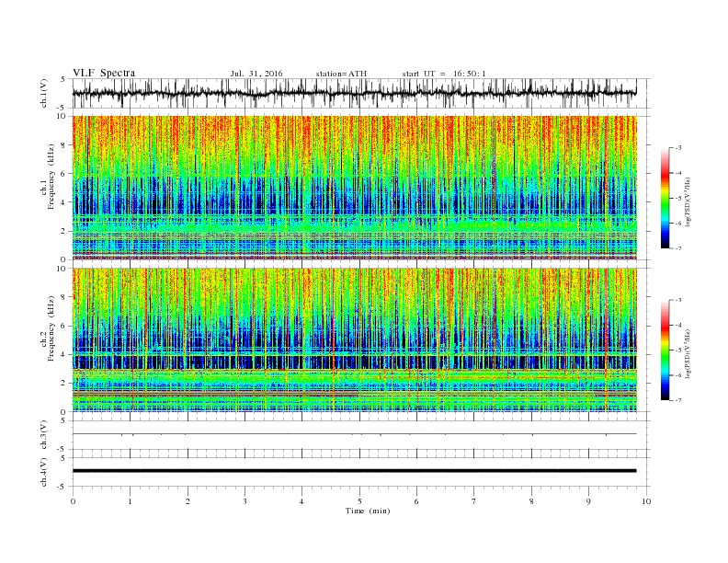
Task: Click the "station=ATH" header label
Action: tap(341, 74)
